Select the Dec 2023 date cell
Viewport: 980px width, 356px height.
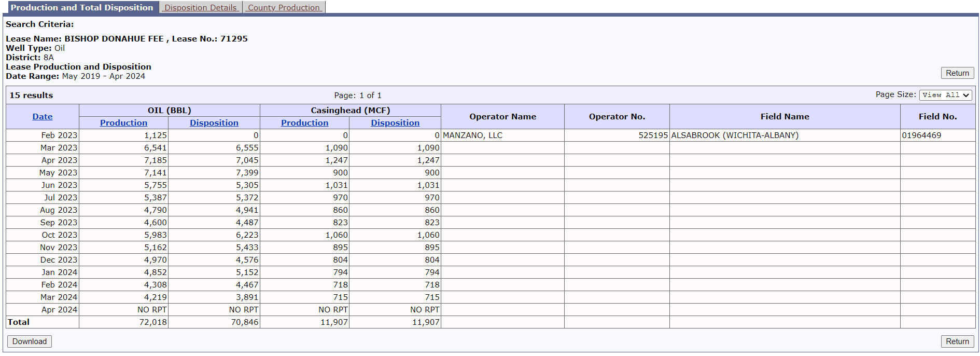point(43,260)
